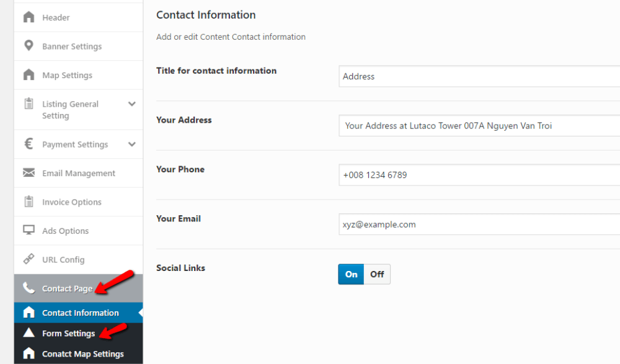The width and height of the screenshot is (620, 364).
Task: Collapse the Contact Information flyout arrow
Action: click(139, 313)
